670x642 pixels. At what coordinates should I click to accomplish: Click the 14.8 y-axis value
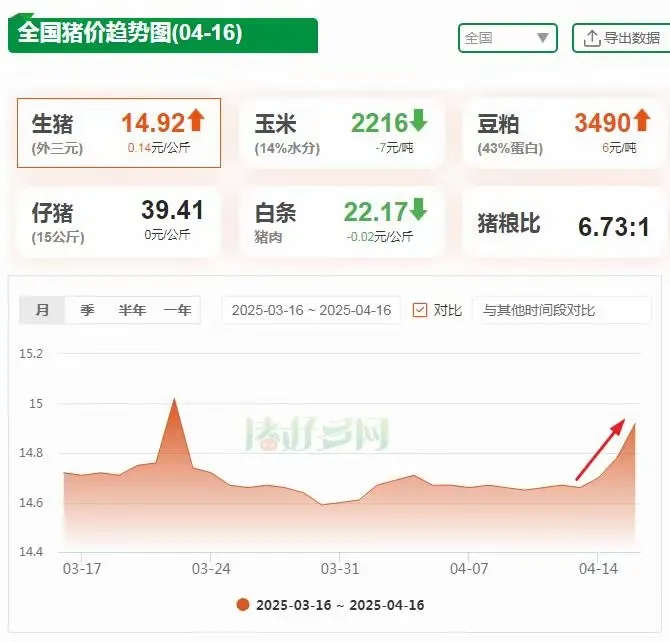pos(31,453)
